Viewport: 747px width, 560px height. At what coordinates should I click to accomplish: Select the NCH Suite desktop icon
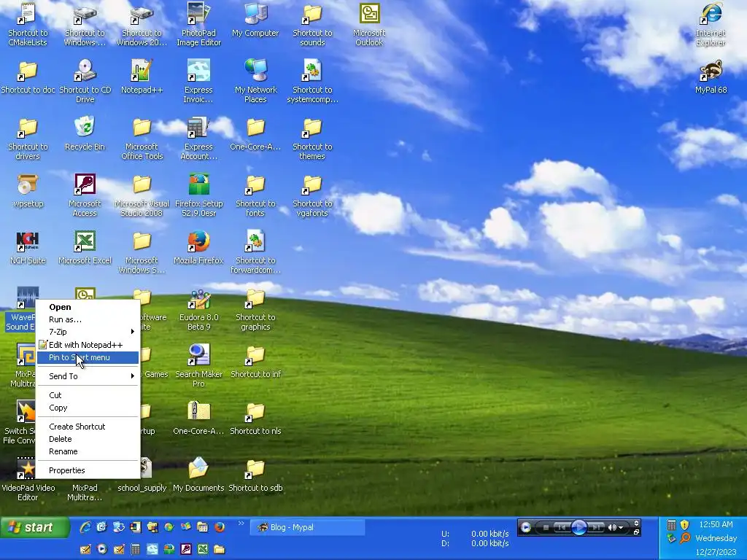point(28,246)
